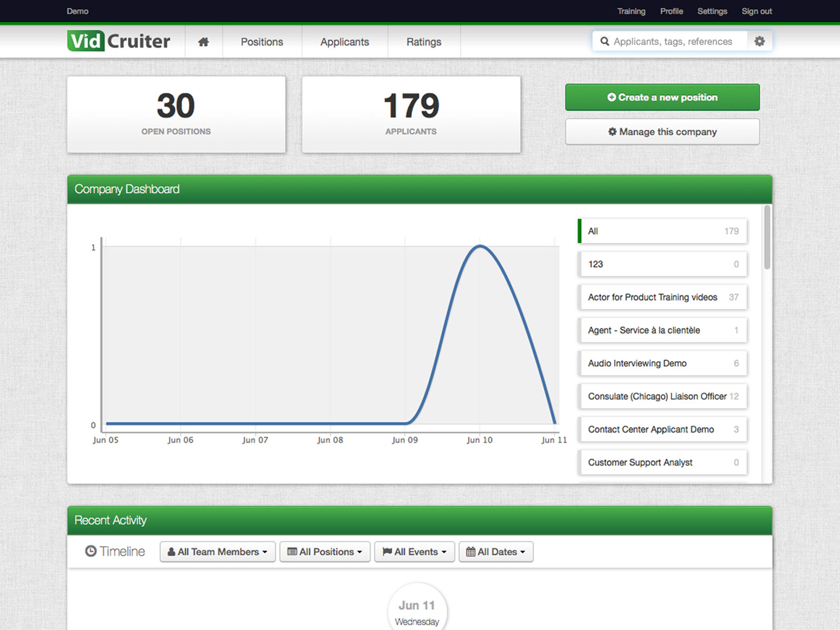The height and width of the screenshot is (630, 840).
Task: Click the dashboard positions list scrollbar
Action: 767,238
